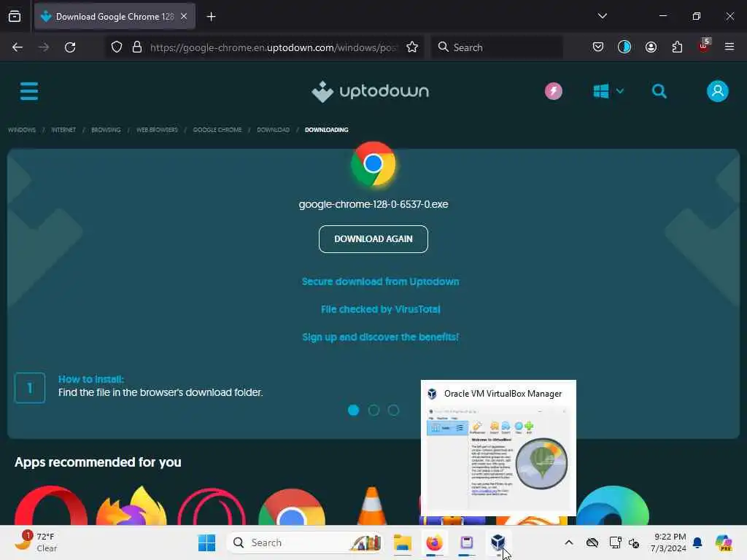This screenshot has width=747, height=560.
Task: Click the DOWNLOAD breadcrumb
Action: coord(273,130)
